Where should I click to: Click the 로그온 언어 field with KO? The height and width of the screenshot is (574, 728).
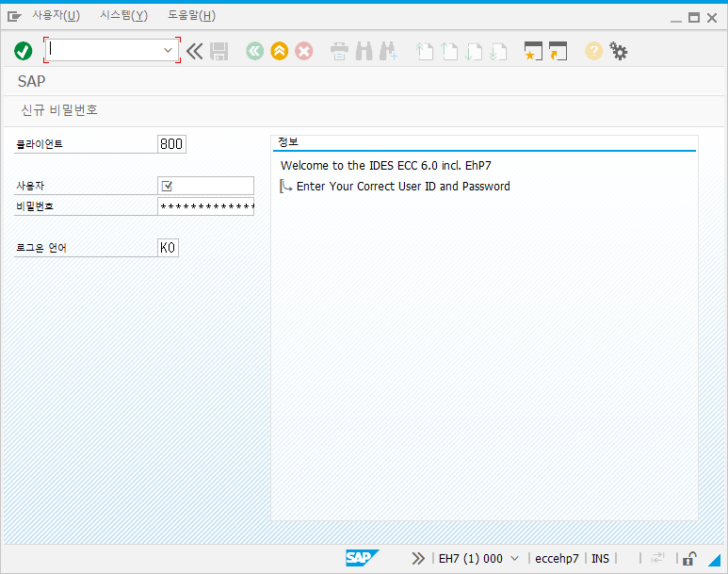coord(168,248)
